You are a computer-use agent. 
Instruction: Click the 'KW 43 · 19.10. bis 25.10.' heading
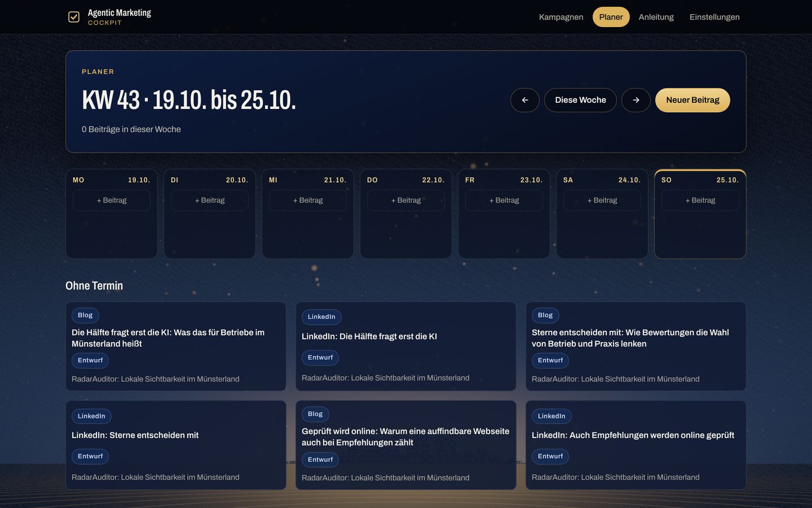tap(189, 100)
